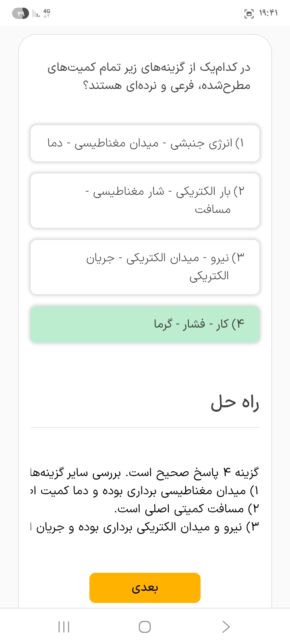
Task: Select option ۱ انرژی جنبشی - میدان مغناطیسی
Action: click(145, 143)
